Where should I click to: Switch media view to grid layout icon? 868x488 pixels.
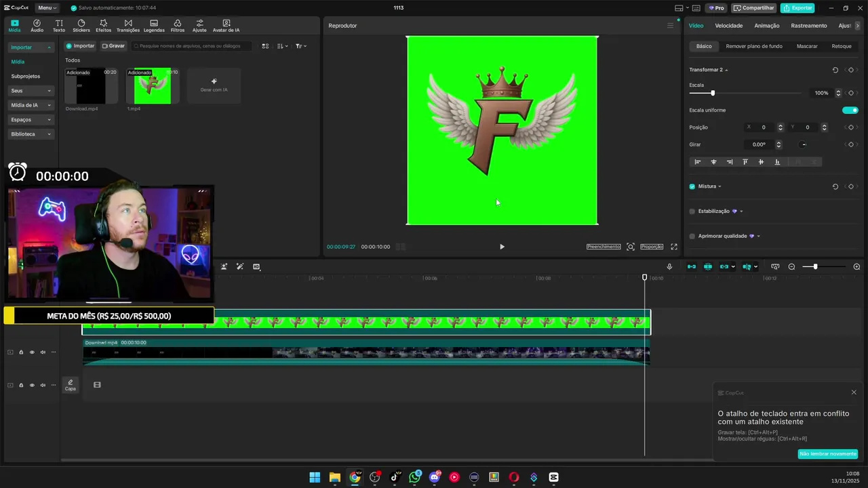coord(265,46)
